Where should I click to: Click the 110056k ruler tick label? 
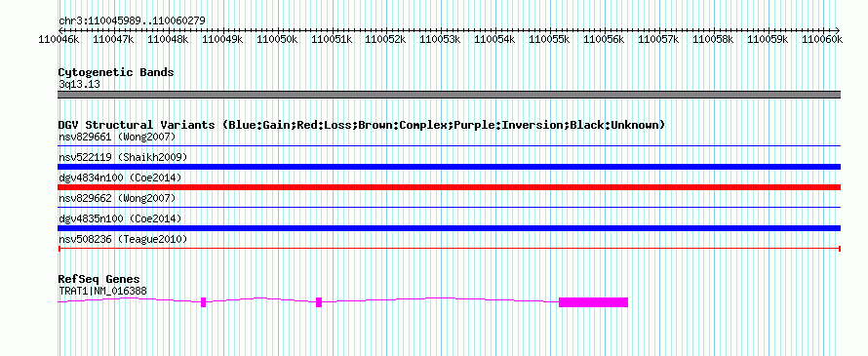click(604, 39)
